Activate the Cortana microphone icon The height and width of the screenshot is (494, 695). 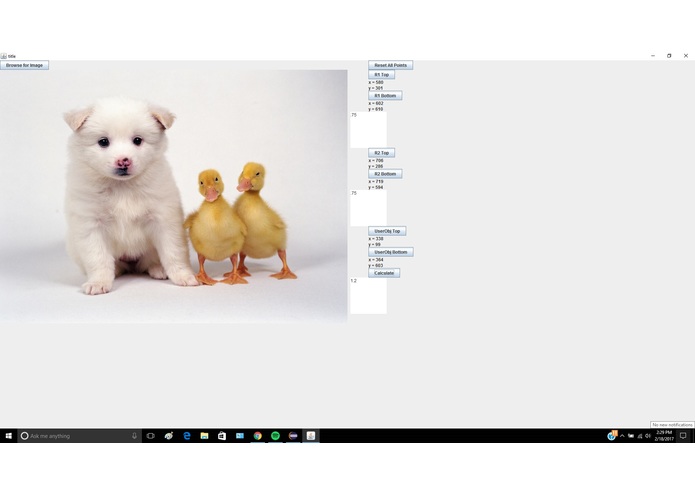(x=134, y=436)
